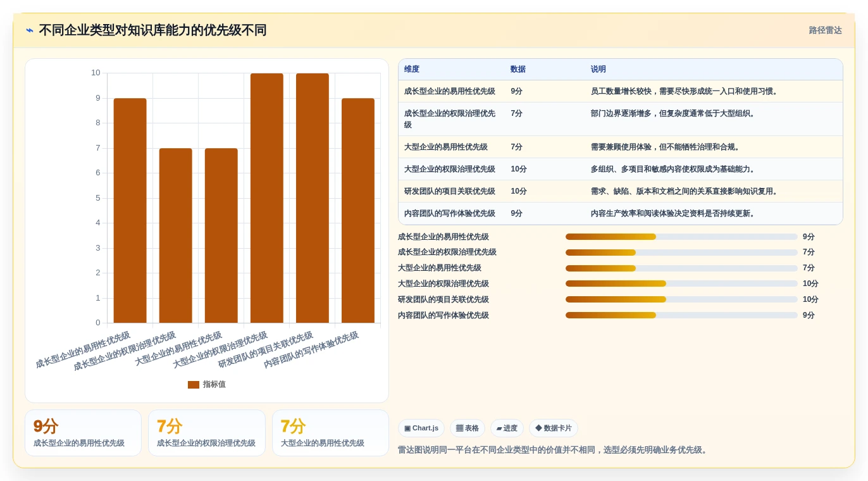Image resolution: width=868 pixels, height=481 pixels.
Task: Click bar for 内容团队的写作体验优先级 in chart
Action: pyautogui.click(x=357, y=211)
